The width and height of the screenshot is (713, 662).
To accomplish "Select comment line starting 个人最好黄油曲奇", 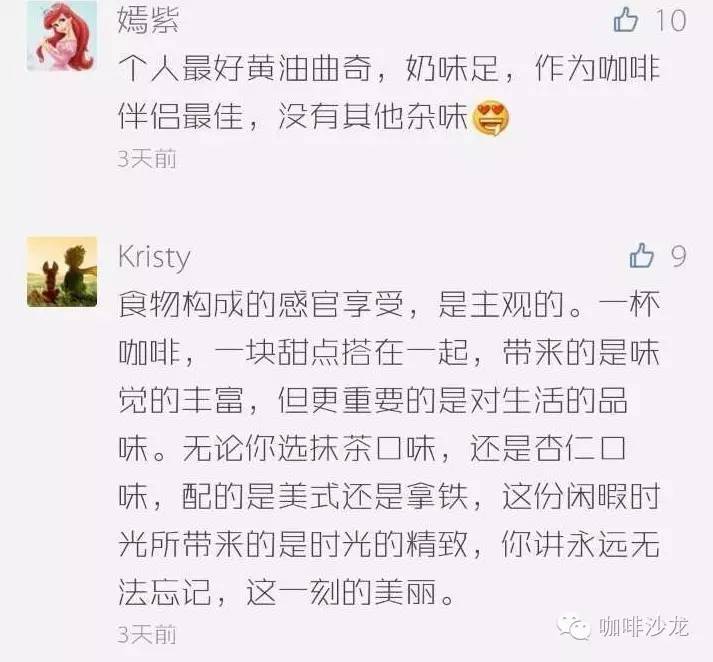I will click(389, 69).
